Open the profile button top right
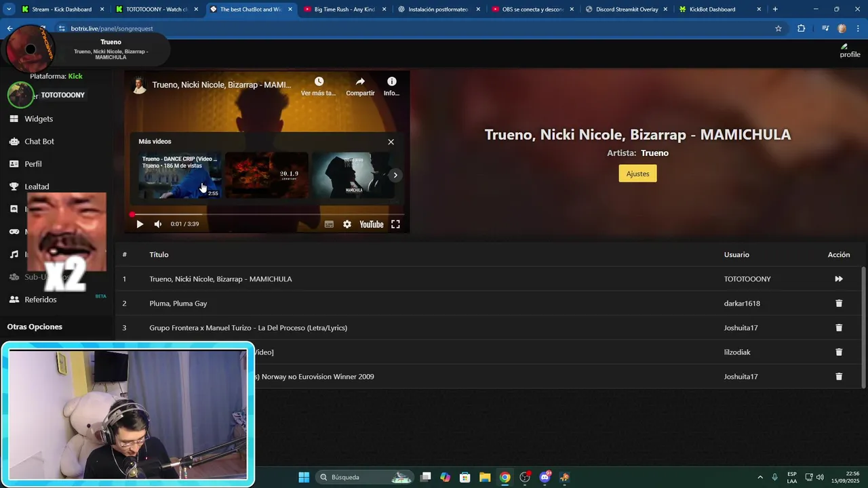 (850, 51)
